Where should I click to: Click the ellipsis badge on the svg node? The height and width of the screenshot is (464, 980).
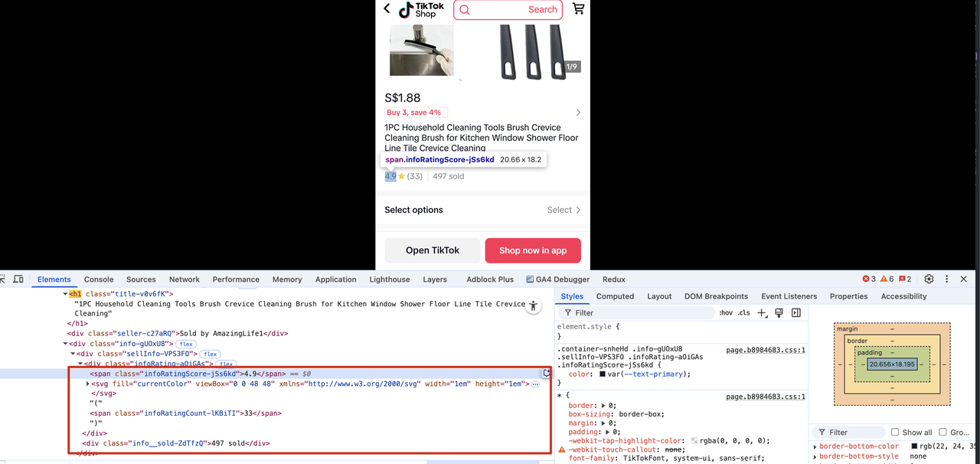(535, 384)
